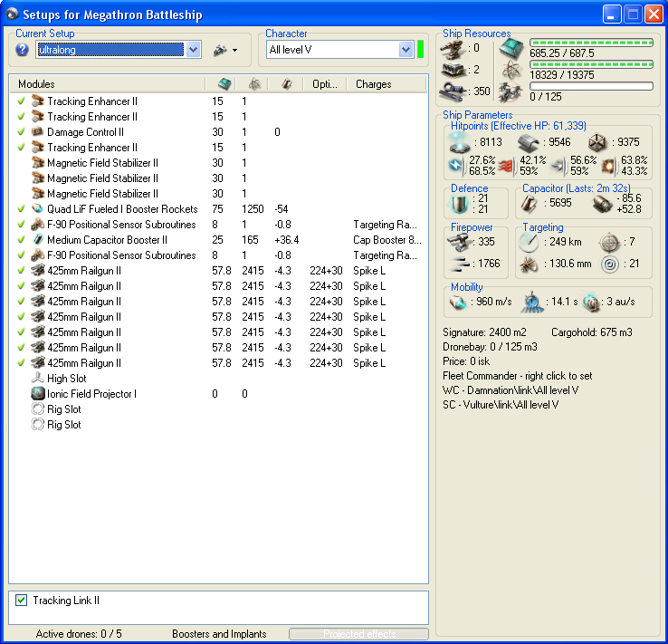Click the Quad LiF Booster Rockets icon

coord(38,208)
